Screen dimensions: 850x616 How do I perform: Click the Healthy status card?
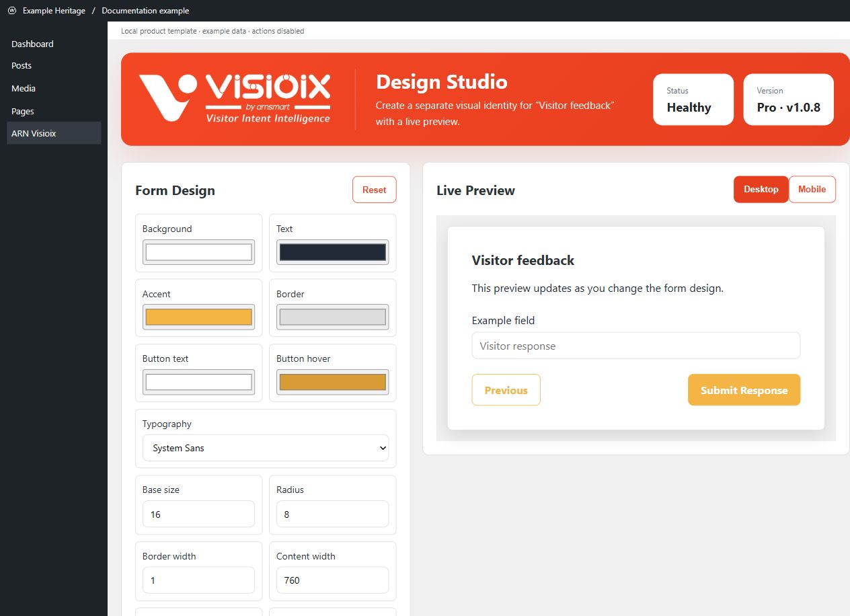(693, 100)
